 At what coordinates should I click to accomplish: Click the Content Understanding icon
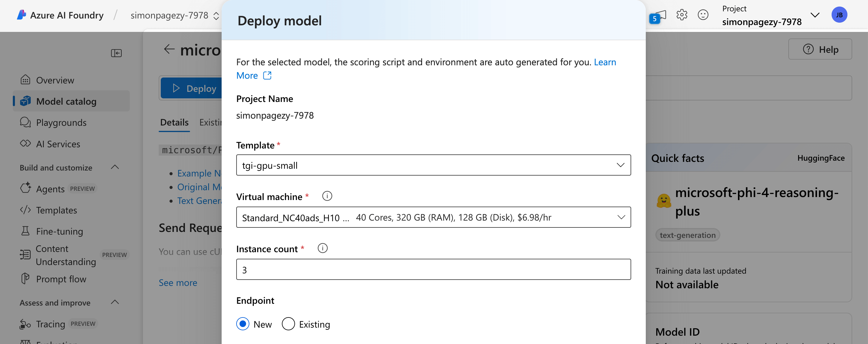coord(25,255)
